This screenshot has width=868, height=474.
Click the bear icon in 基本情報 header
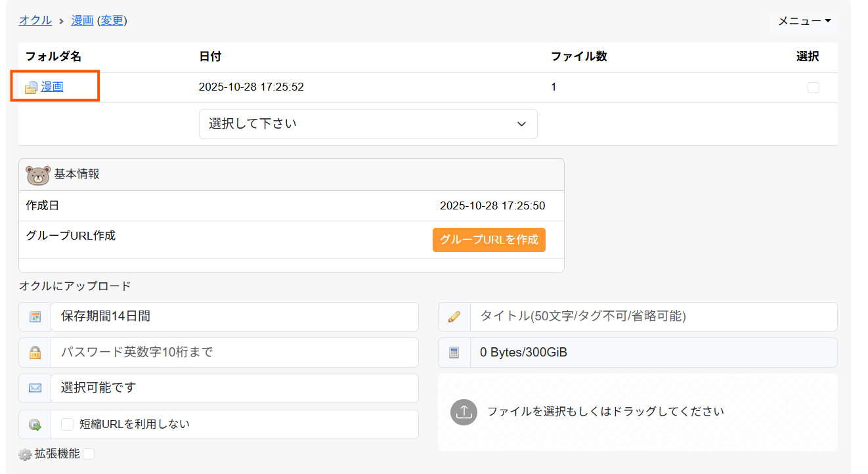(x=37, y=175)
